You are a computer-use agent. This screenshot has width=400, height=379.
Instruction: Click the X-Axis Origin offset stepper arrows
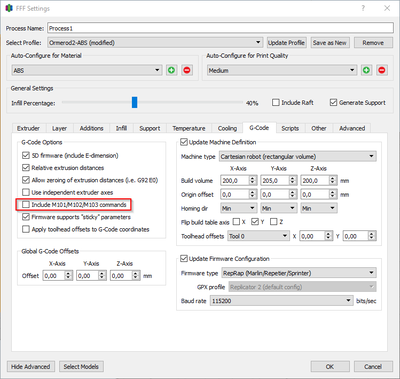click(253, 194)
